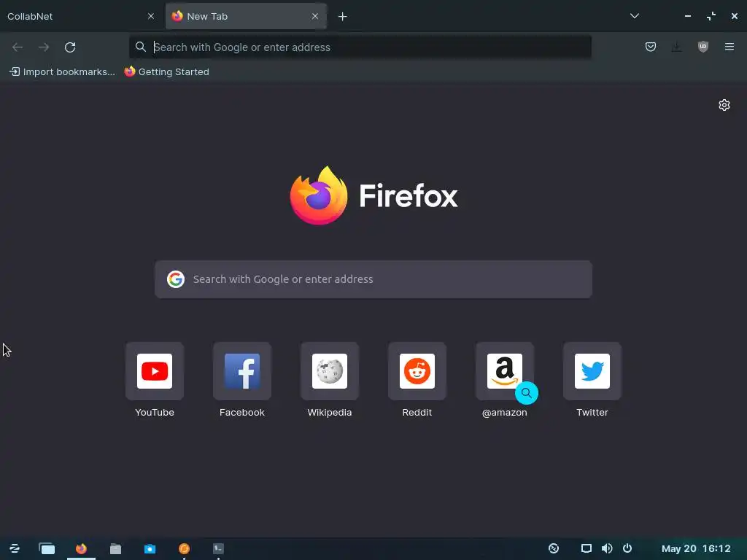Click the orange round taskbar app icon
747x560 pixels.
click(184, 548)
